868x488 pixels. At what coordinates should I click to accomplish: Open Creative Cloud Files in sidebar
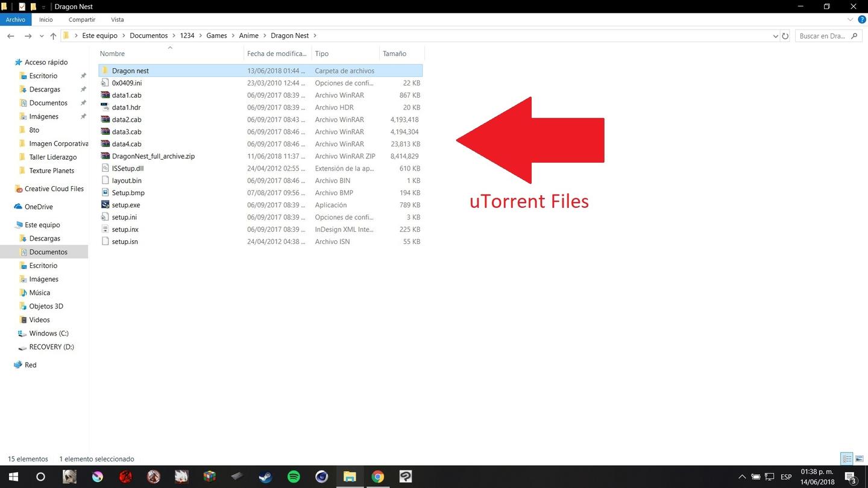click(x=54, y=189)
